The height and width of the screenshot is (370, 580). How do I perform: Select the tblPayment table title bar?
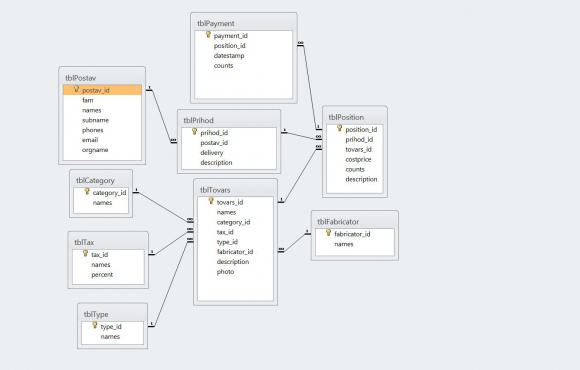click(244, 23)
